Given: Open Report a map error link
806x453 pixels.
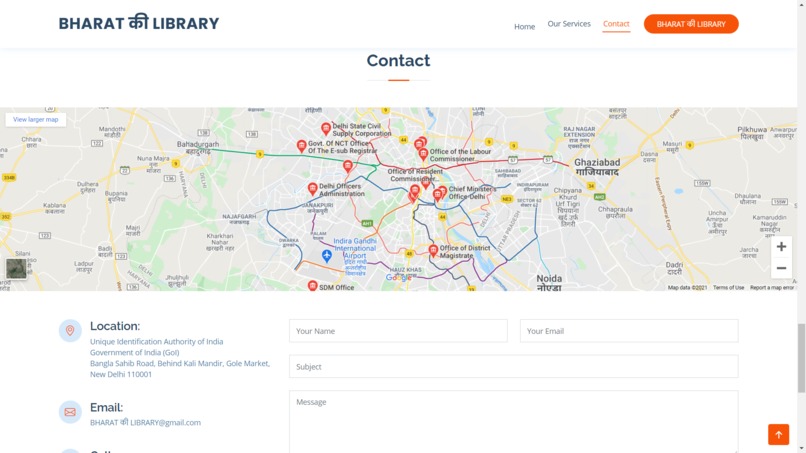Looking at the screenshot, I should click(x=772, y=287).
